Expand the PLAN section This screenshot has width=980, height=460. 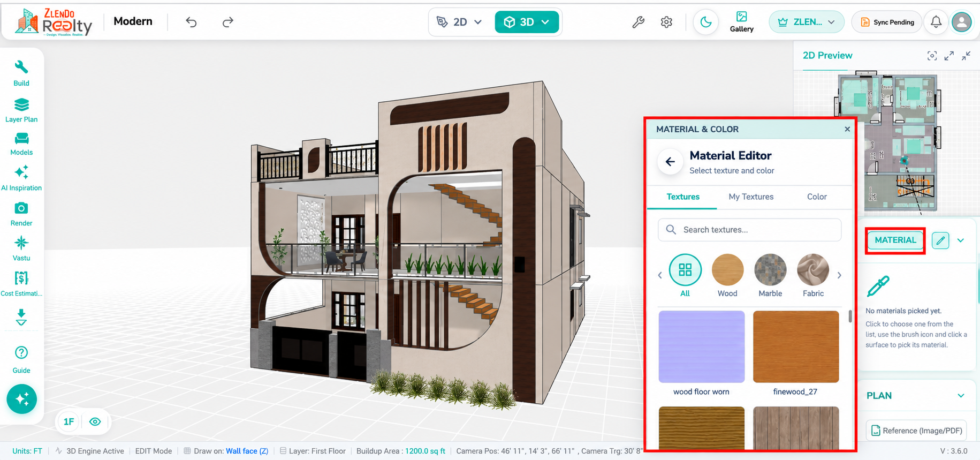click(x=961, y=396)
